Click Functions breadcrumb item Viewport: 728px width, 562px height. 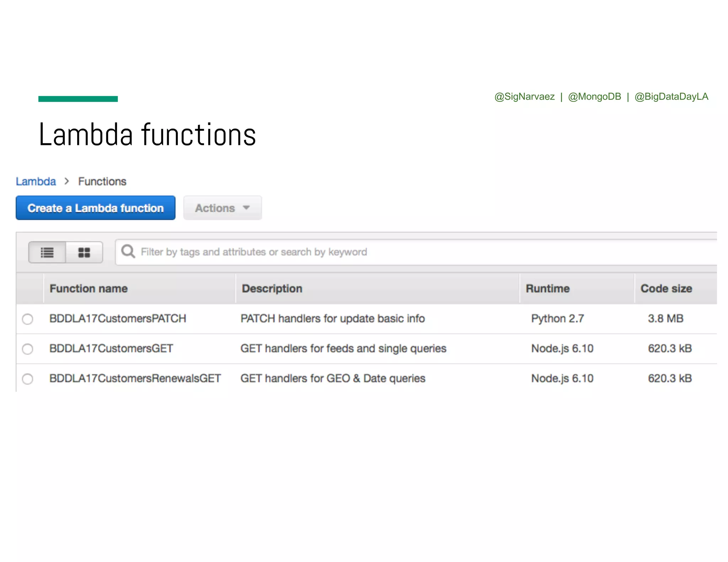pyautogui.click(x=102, y=181)
